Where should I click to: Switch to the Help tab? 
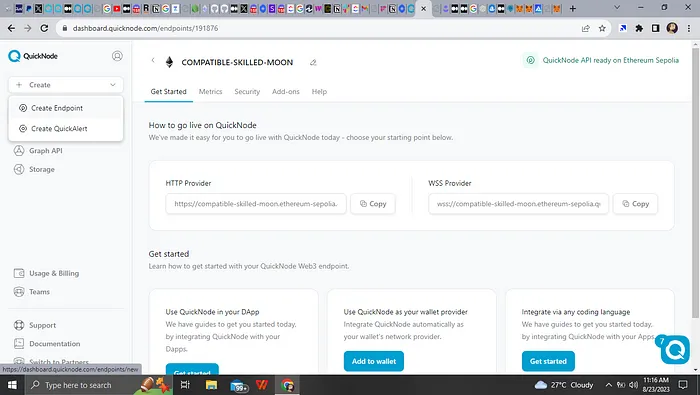[319, 91]
